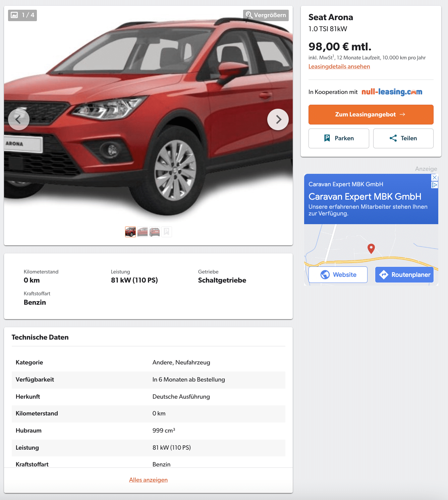Click the Vergrößern magnifier button

click(266, 15)
